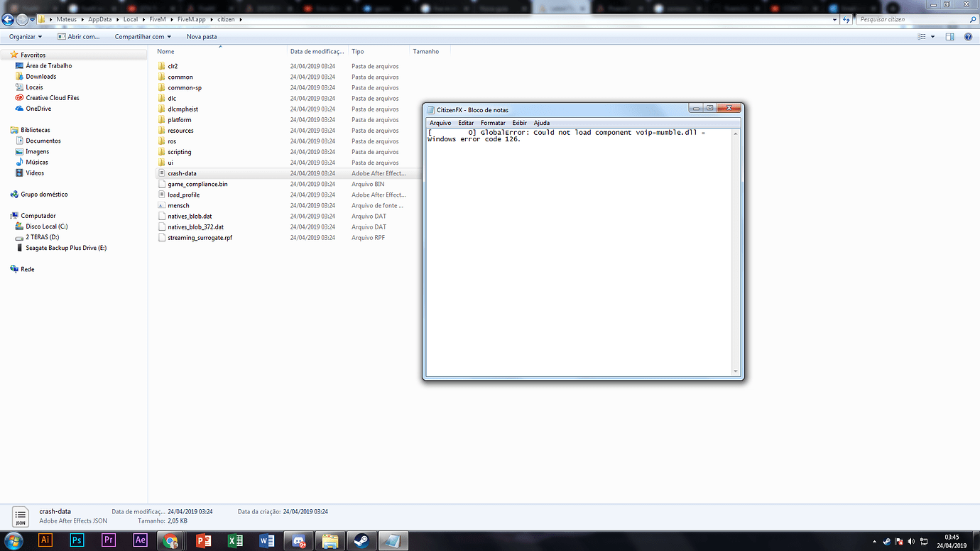Screen dimensions: 980x551
Task: Launch Adobe Illustrator from the taskbar
Action: [x=45, y=540]
